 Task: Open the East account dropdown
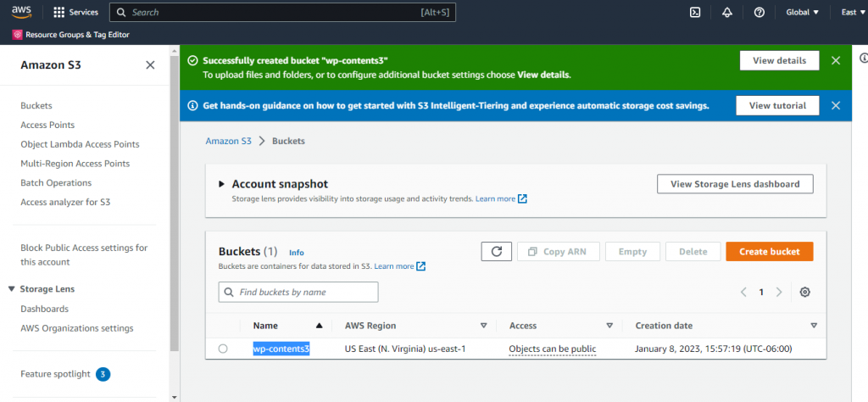(853, 12)
